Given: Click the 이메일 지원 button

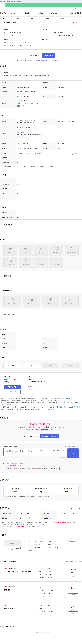Looking at the screenshot, I should [x=12, y=392].
